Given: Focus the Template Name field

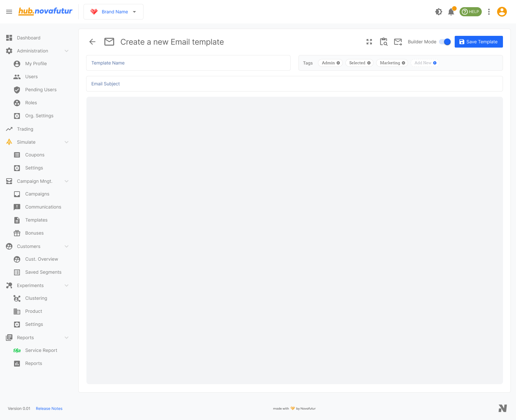Looking at the screenshot, I should pos(188,63).
